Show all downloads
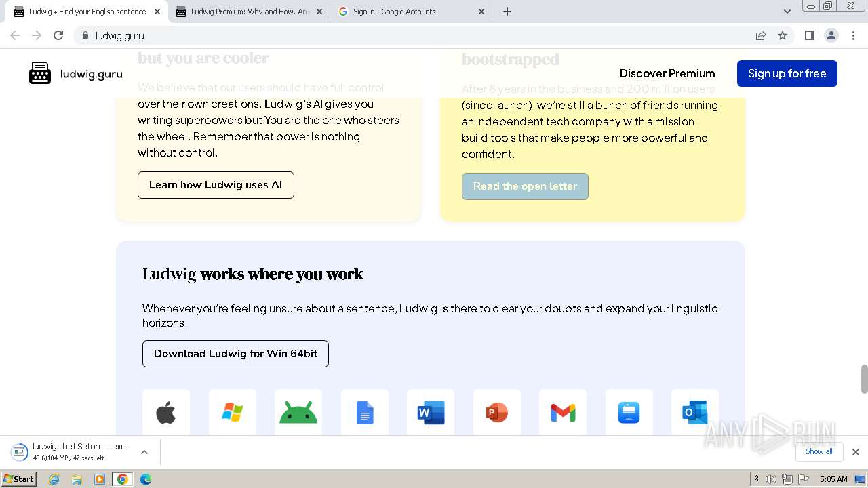The image size is (868, 488). pyautogui.click(x=819, y=451)
